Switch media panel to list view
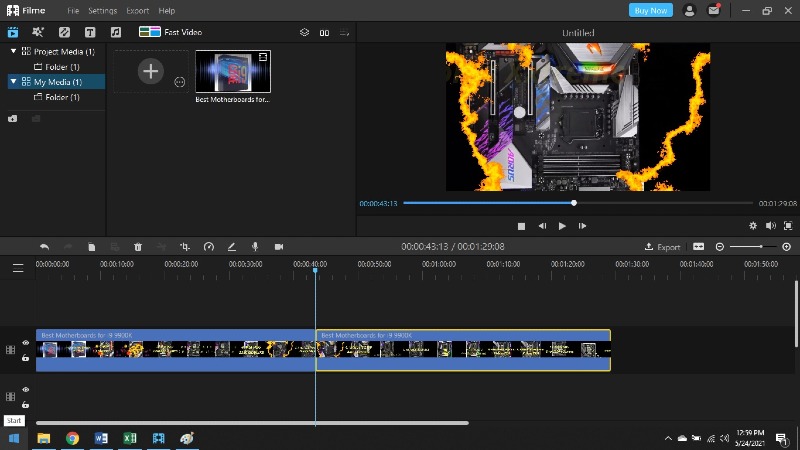This screenshot has height=450, width=800. click(344, 33)
